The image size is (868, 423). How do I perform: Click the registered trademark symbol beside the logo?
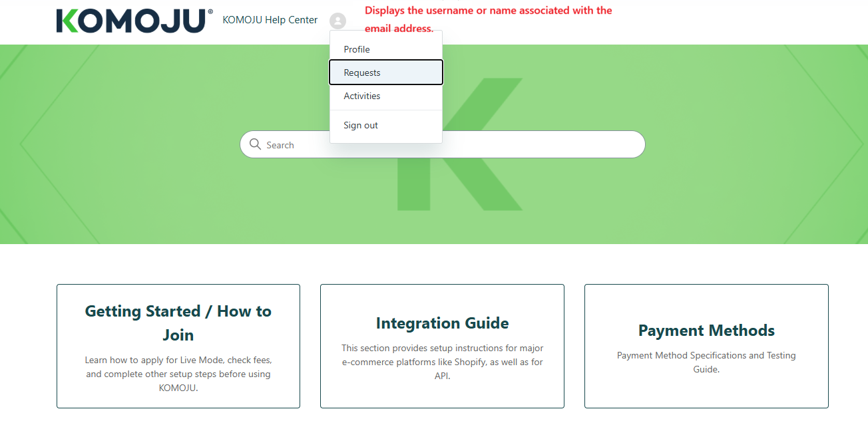tap(210, 12)
